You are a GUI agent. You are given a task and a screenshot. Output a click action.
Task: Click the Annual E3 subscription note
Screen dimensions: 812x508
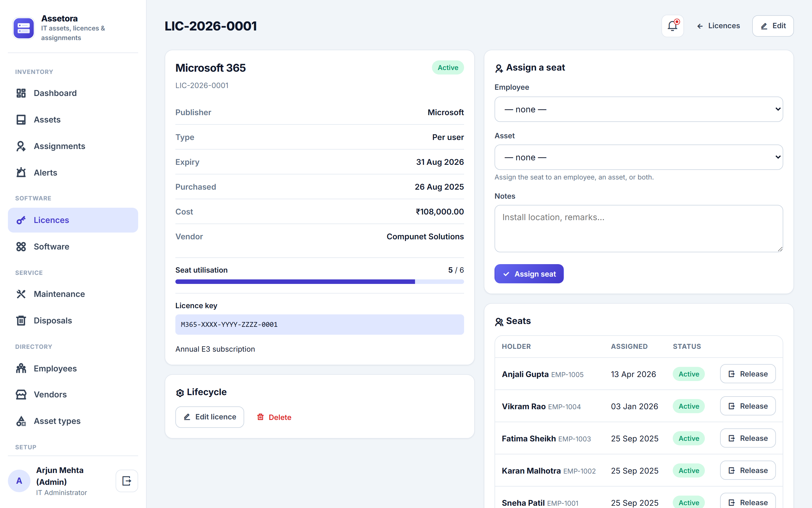tap(215, 349)
